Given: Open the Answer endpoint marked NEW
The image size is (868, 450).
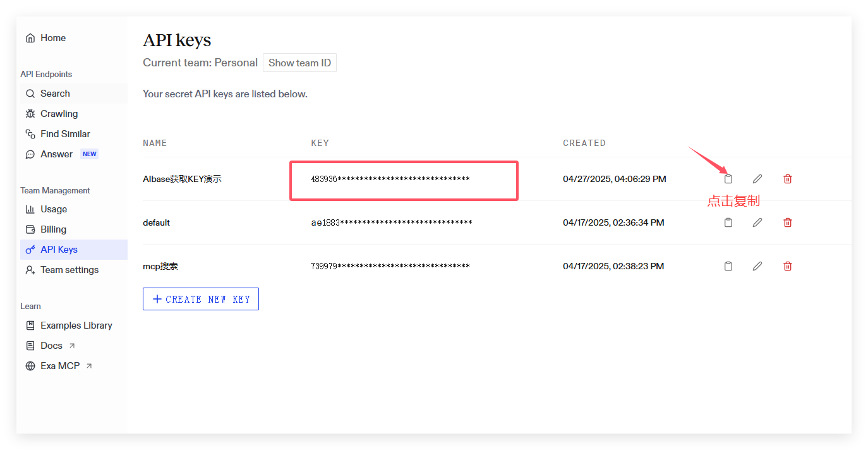Looking at the screenshot, I should [x=56, y=154].
